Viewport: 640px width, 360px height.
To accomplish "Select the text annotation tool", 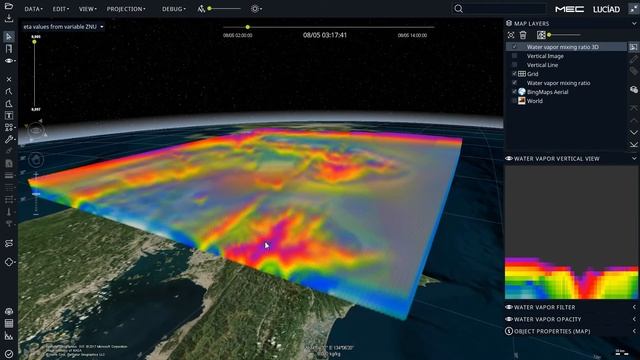I will tap(9, 116).
